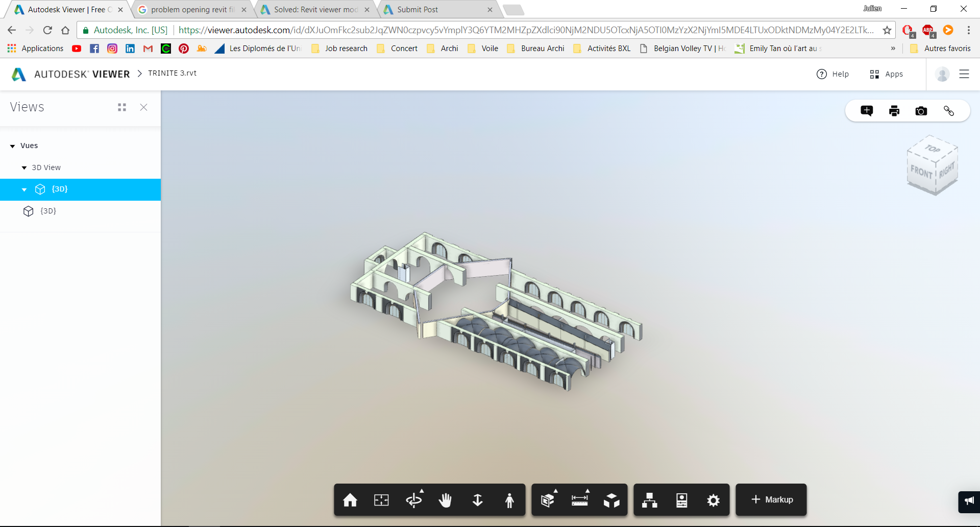Add a comment using the comment icon

pyautogui.click(x=867, y=111)
